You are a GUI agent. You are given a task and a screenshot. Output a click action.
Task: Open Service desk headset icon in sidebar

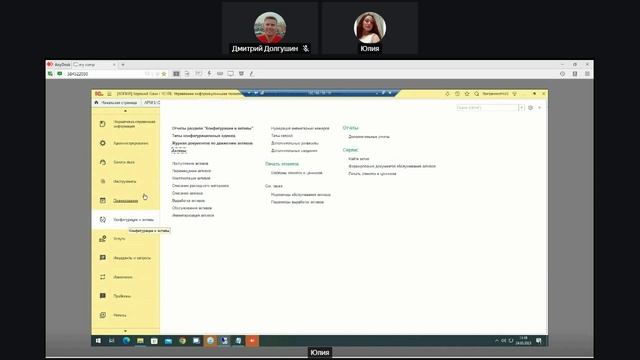102,162
